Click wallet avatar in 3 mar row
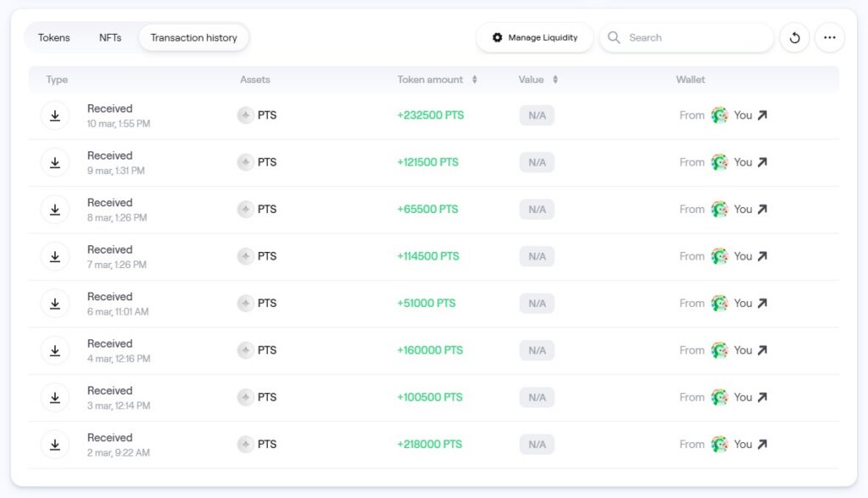The width and height of the screenshot is (868, 498). coord(720,397)
